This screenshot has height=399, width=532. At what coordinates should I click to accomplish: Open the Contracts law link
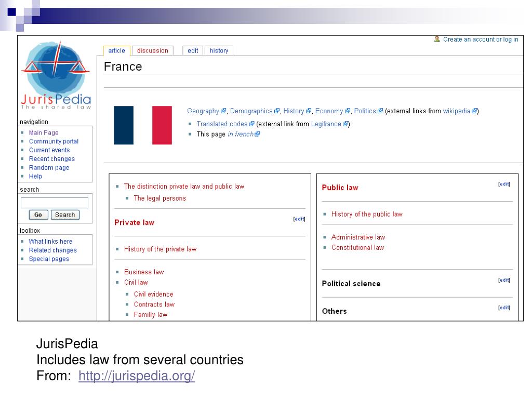coord(154,304)
